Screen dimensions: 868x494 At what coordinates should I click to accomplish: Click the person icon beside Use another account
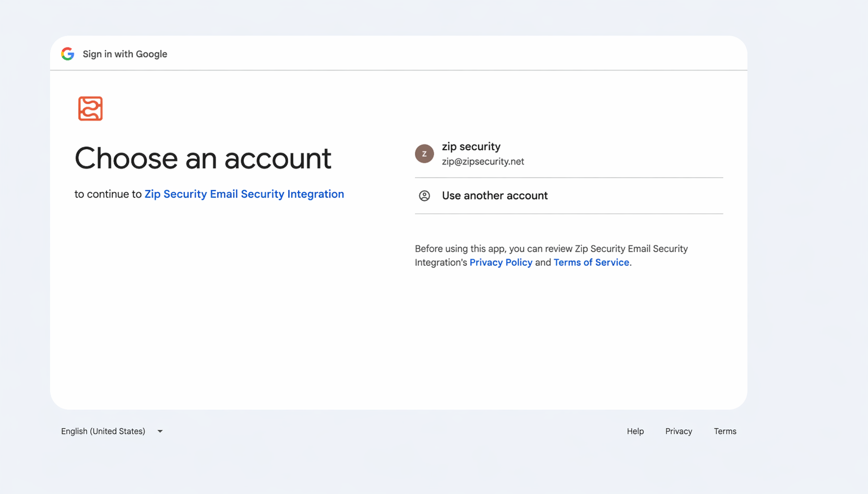[x=424, y=196]
